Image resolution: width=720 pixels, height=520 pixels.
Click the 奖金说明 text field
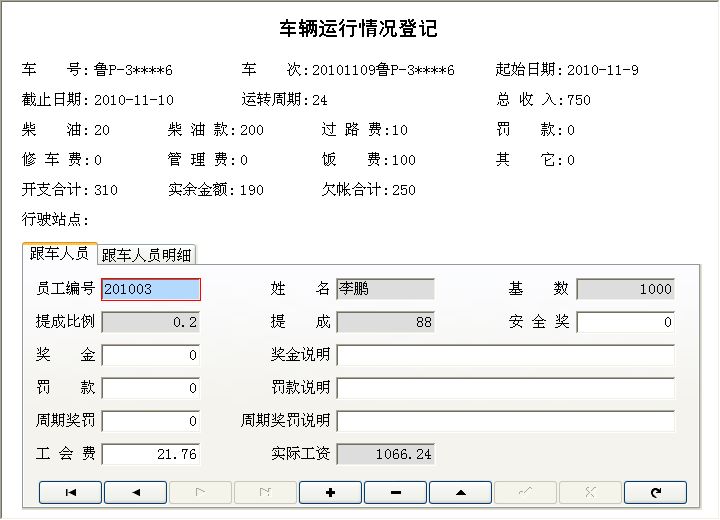click(505, 355)
